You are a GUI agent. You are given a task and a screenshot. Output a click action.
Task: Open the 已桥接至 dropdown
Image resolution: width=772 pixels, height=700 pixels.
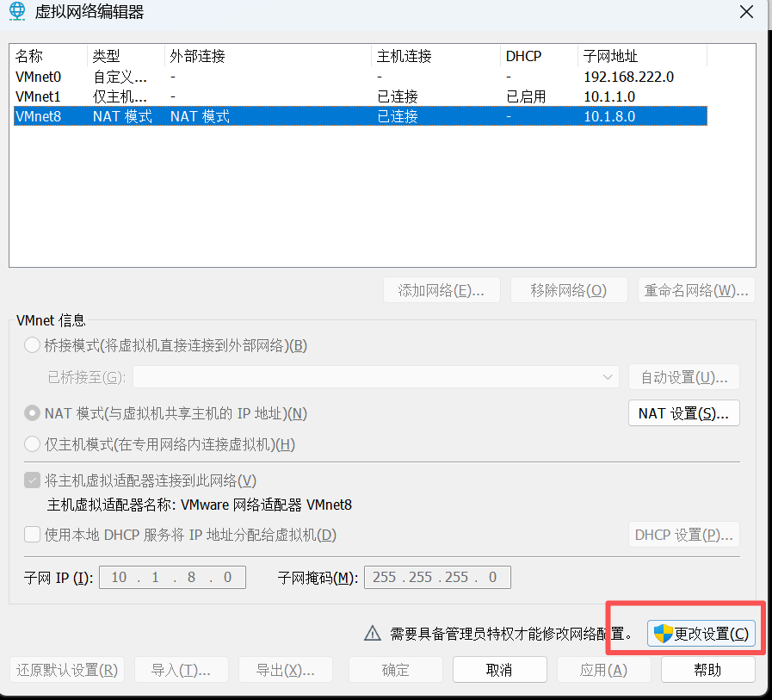[x=375, y=377]
